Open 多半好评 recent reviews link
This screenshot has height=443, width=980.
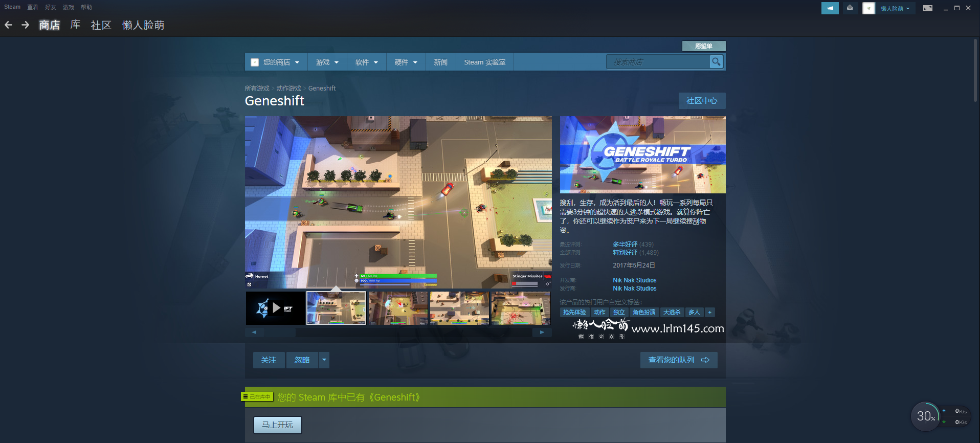click(625, 245)
